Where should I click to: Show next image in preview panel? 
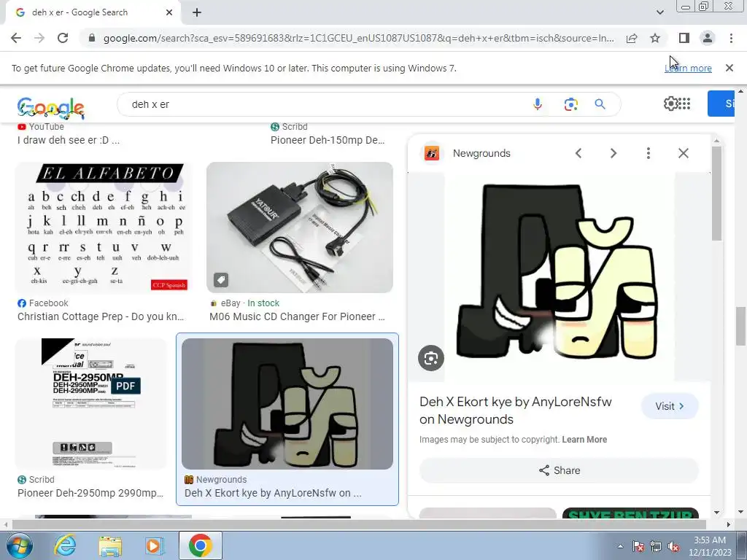[613, 153]
